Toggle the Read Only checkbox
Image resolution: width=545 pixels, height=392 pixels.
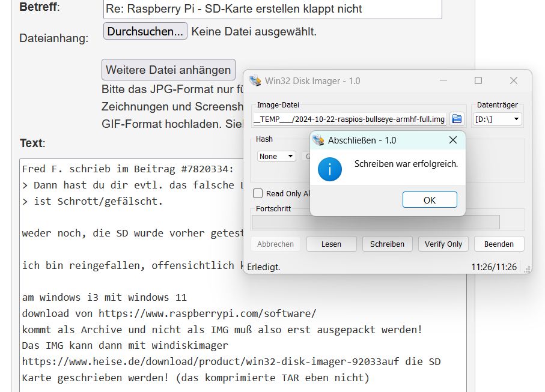point(258,193)
